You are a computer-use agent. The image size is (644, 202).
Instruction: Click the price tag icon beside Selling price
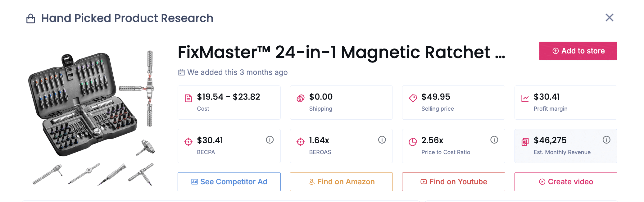412,97
